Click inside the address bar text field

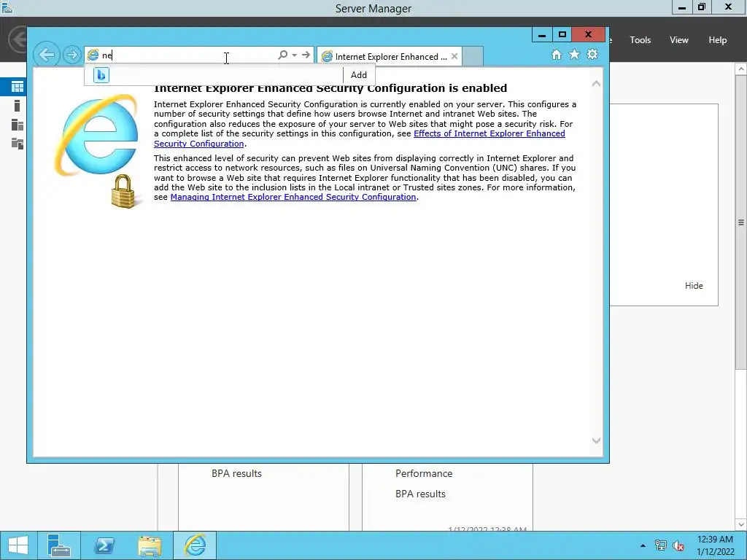[188, 55]
